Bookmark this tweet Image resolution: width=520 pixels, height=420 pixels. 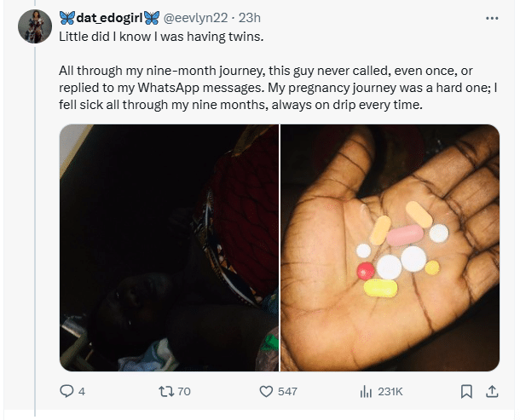tap(466, 391)
